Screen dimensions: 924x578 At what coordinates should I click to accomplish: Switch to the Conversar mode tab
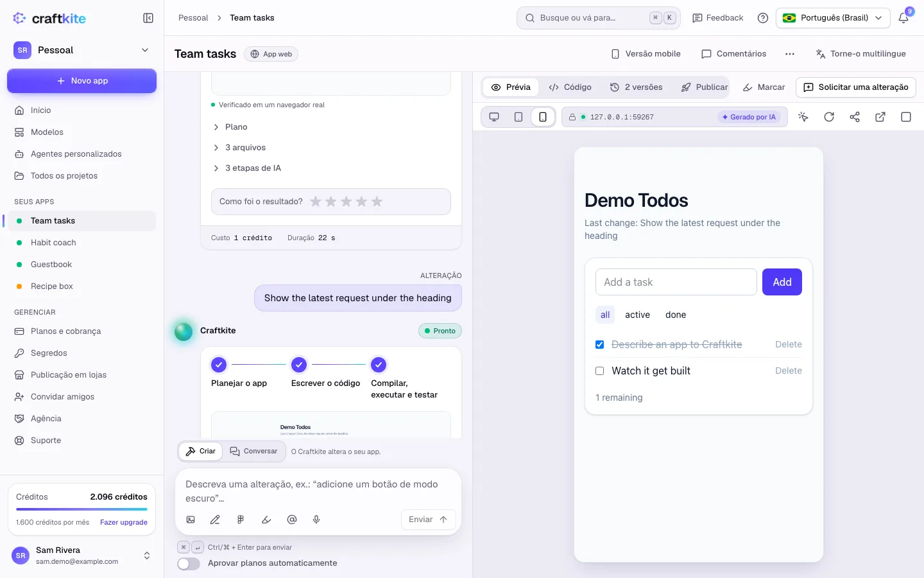coord(254,451)
